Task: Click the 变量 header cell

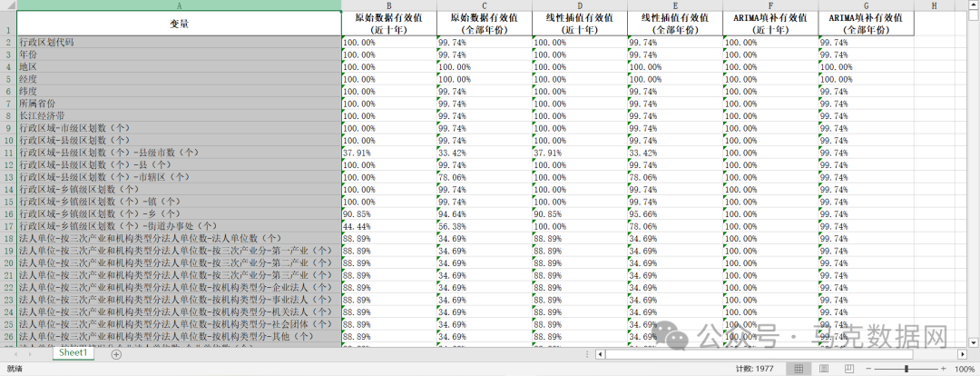Action: [x=180, y=24]
